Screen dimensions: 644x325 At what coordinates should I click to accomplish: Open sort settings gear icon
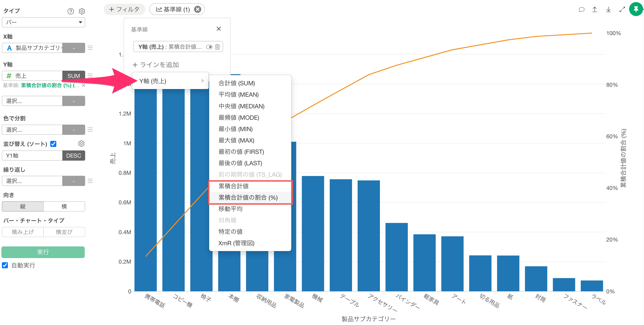point(81,143)
